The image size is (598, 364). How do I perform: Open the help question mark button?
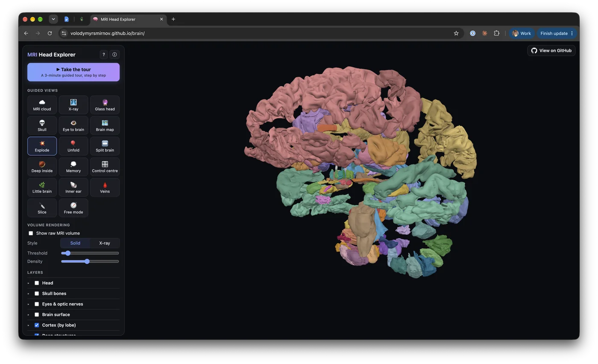103,55
